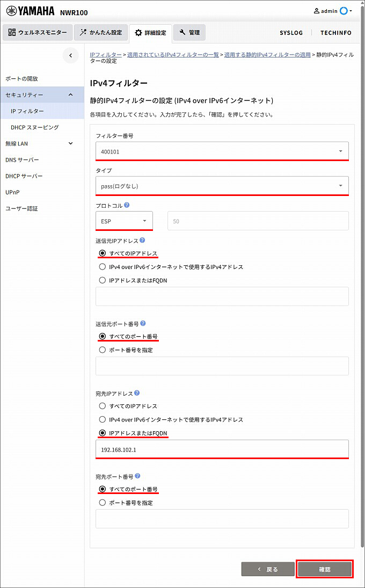This screenshot has height=588, width=365.
Task: Click the protocol number field showing 50
Action: [258, 221]
